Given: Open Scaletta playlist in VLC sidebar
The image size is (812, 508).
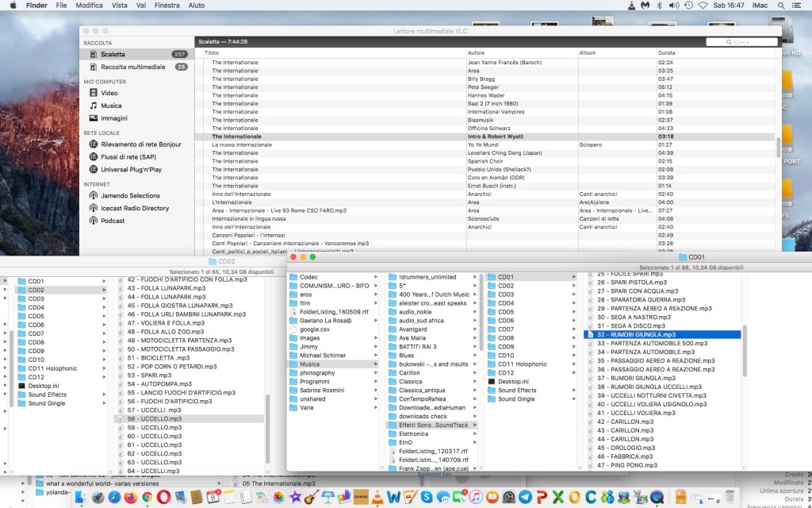Looking at the screenshot, I should click(112, 54).
